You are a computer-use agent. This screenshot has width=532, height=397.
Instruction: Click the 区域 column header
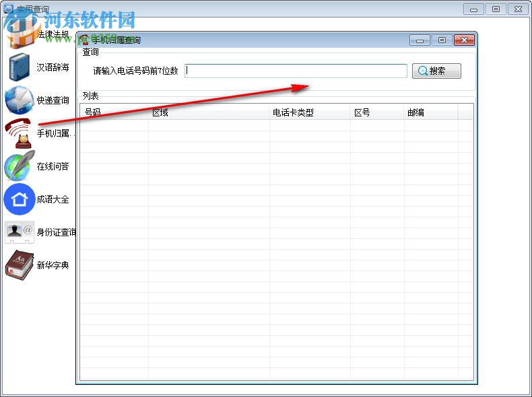click(208, 112)
